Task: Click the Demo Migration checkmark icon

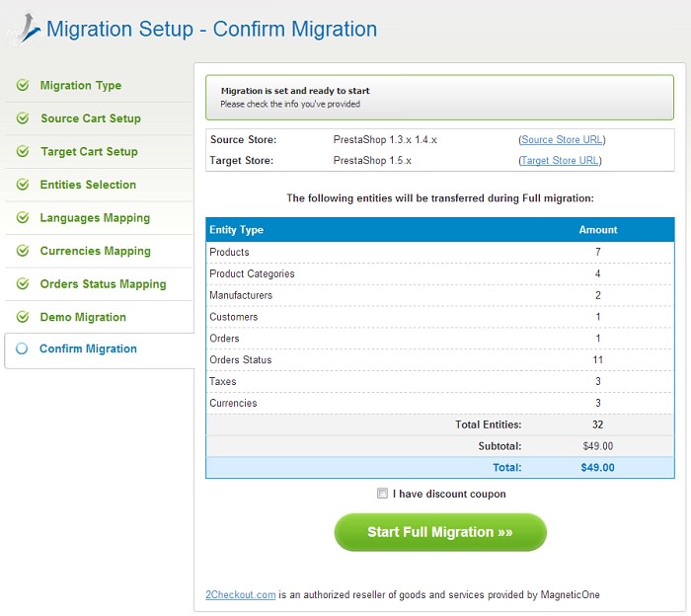Action: click(23, 316)
